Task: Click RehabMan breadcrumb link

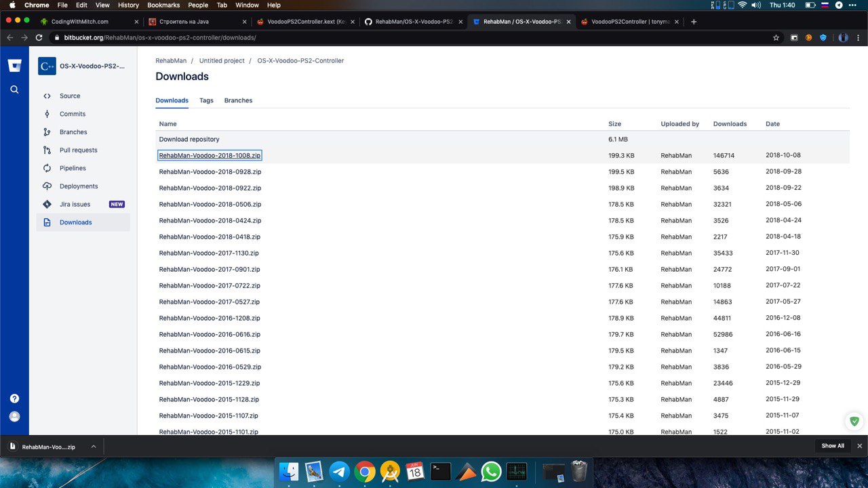Action: click(x=171, y=61)
